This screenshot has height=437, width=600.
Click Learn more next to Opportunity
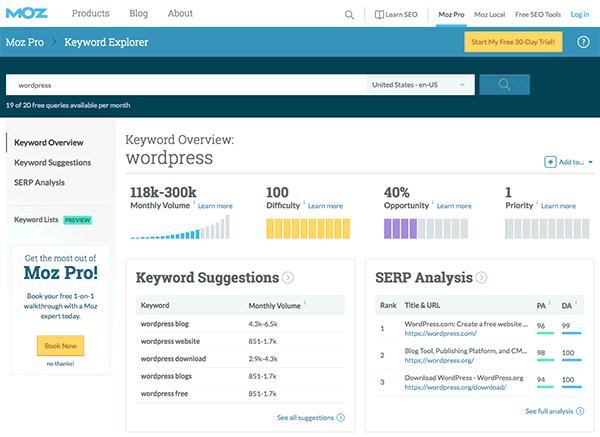pos(454,206)
